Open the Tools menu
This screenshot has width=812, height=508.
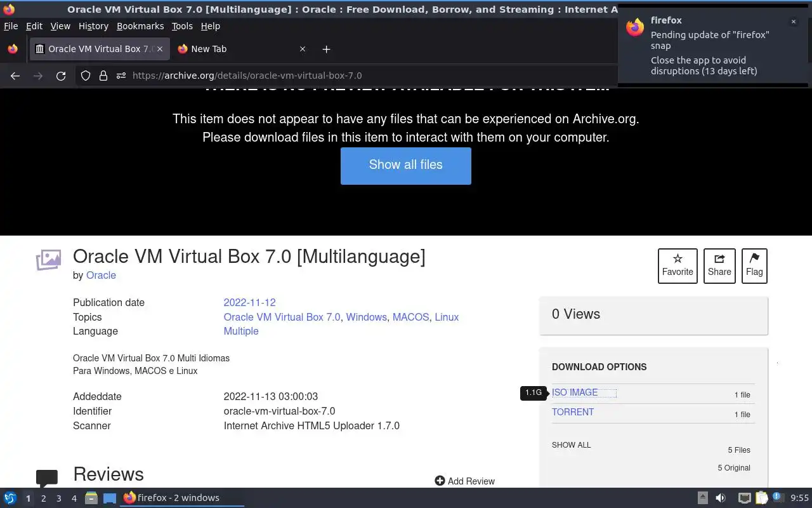pos(182,26)
